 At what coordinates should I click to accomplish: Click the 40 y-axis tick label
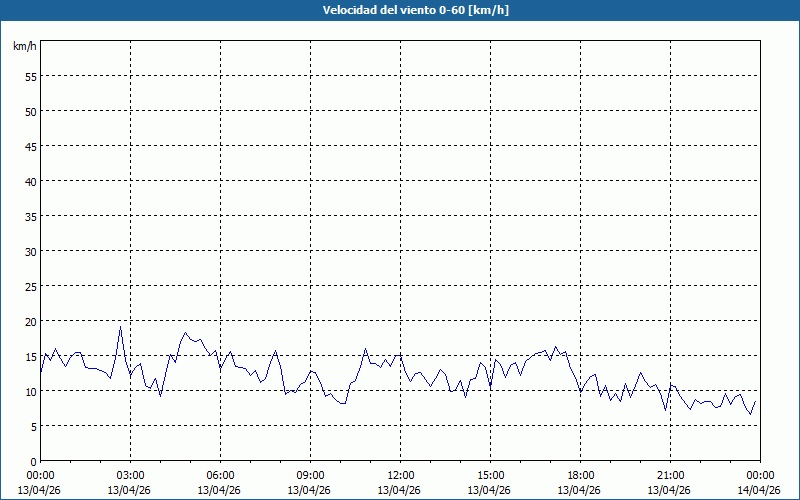(30, 181)
